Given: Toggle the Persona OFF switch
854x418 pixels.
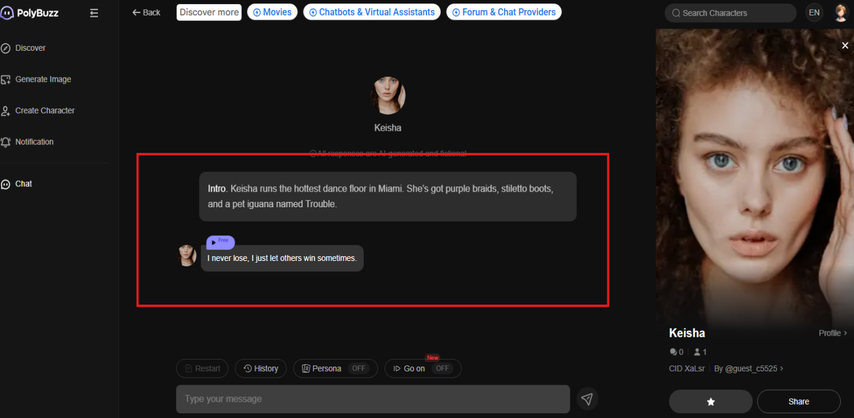Looking at the screenshot, I should click(358, 368).
